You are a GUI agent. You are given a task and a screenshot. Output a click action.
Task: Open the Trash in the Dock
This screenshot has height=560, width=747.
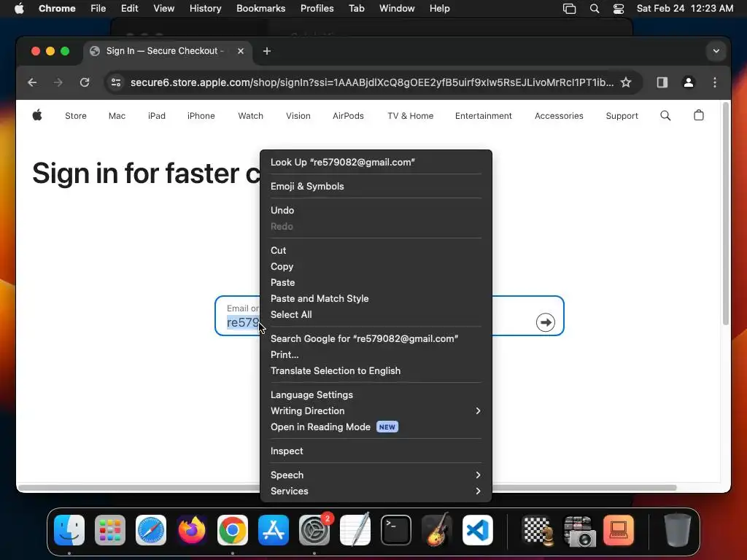click(677, 530)
